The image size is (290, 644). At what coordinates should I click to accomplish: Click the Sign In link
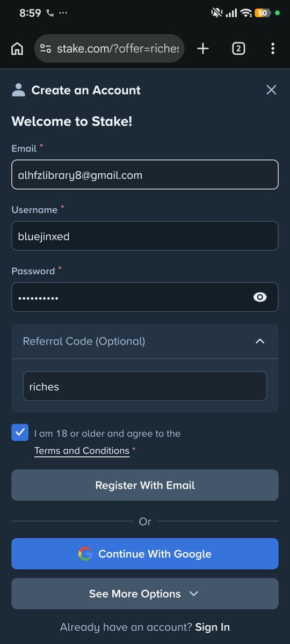point(213,627)
